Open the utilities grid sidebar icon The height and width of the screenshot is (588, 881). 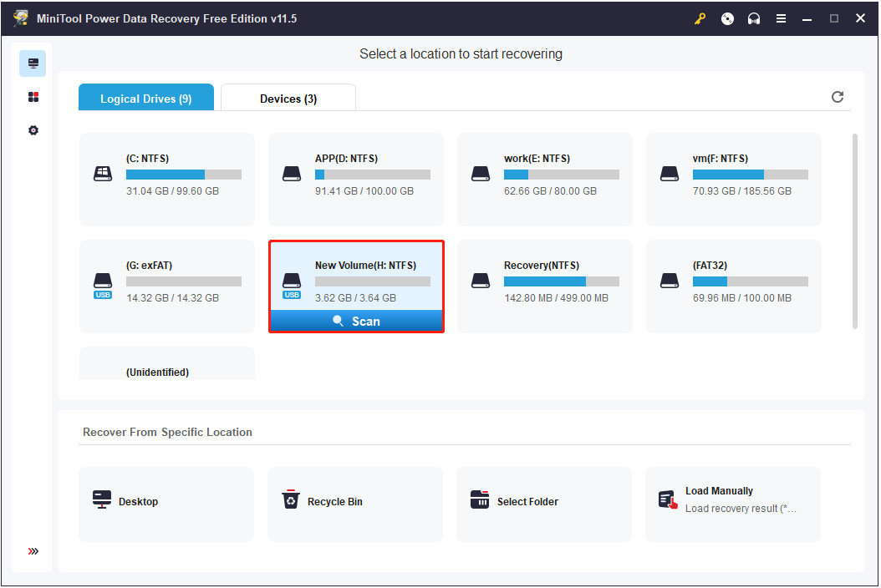pyautogui.click(x=33, y=97)
